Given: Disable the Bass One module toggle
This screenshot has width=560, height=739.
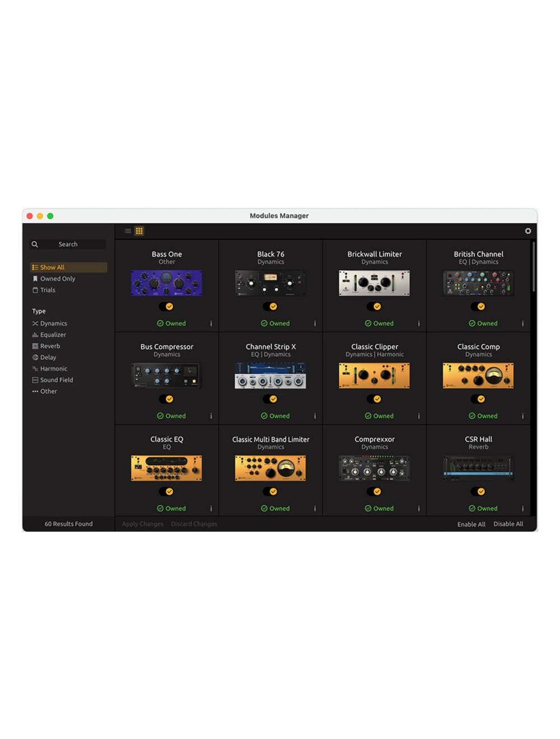Looking at the screenshot, I should pyautogui.click(x=166, y=306).
